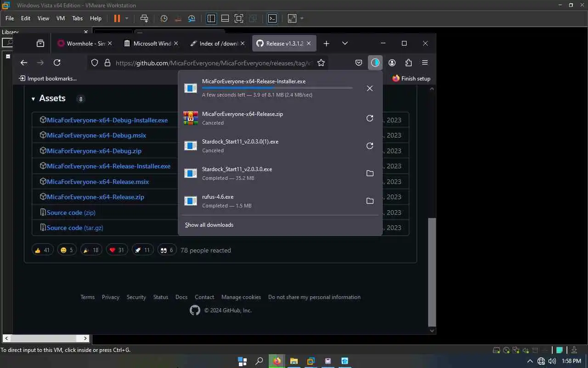Open the Firefox account icon
Viewport: 588px width, 368px height.
pos(392,63)
